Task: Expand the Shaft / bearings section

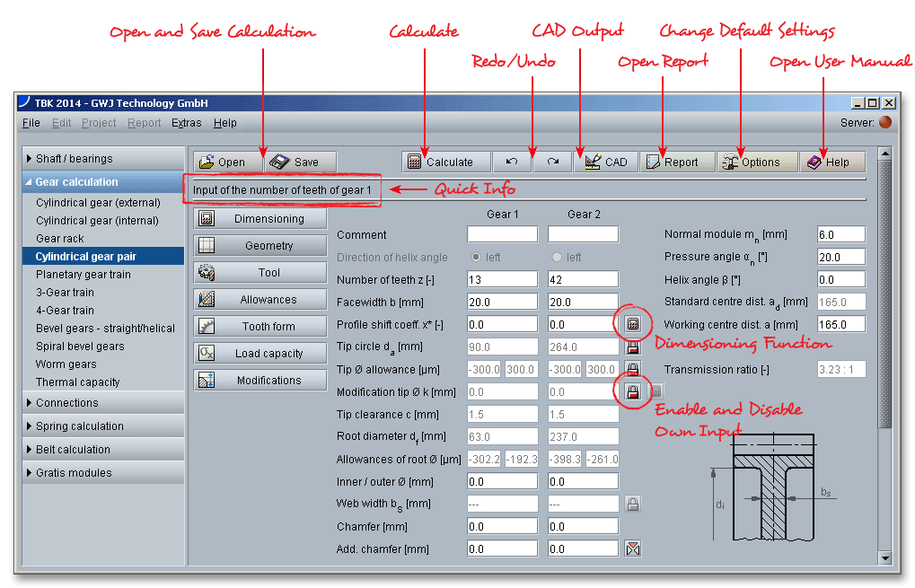Action: point(103,159)
